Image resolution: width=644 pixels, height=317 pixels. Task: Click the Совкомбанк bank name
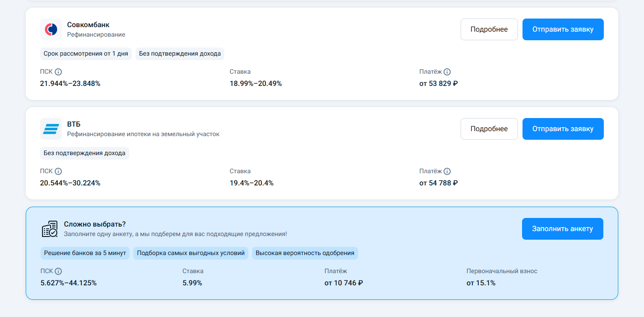pos(89,25)
